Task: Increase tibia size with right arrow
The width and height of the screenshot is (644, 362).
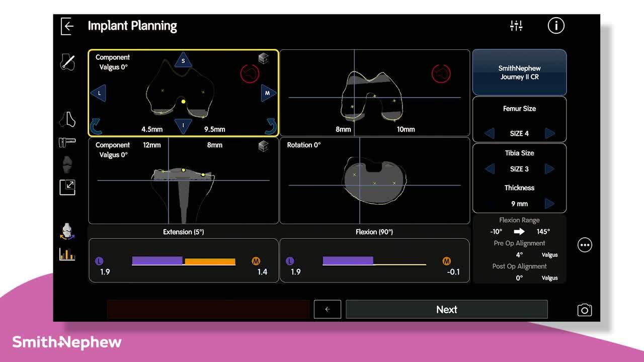Action: [550, 169]
